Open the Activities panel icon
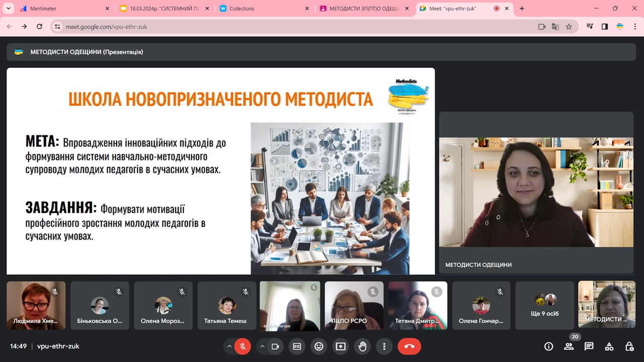 pos(609,346)
